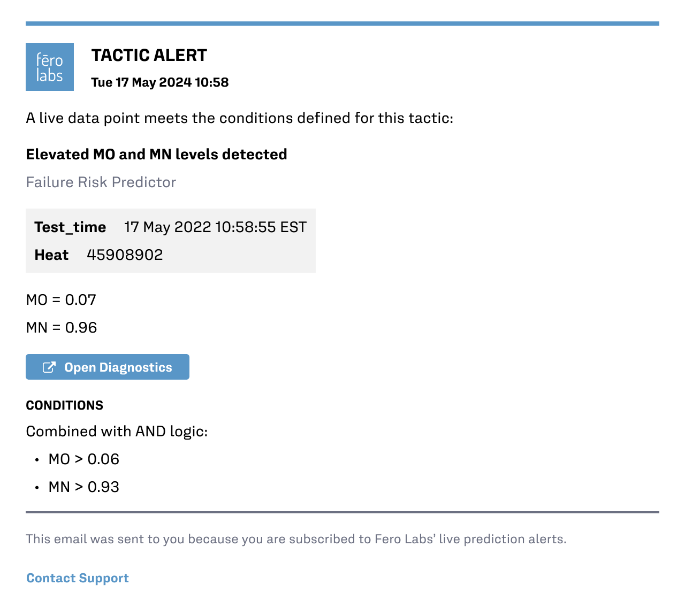Click the live data point description sentence
The image size is (685, 616).
[x=239, y=118]
